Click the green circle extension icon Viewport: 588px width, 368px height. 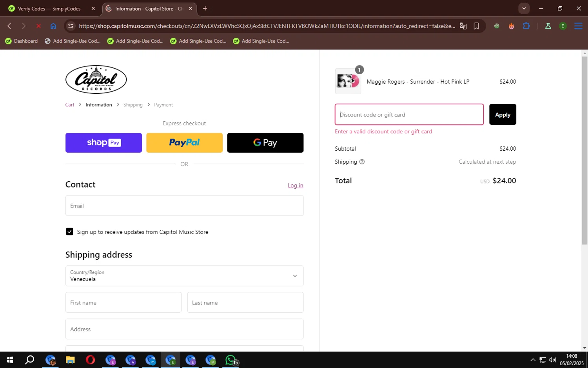[x=497, y=26]
